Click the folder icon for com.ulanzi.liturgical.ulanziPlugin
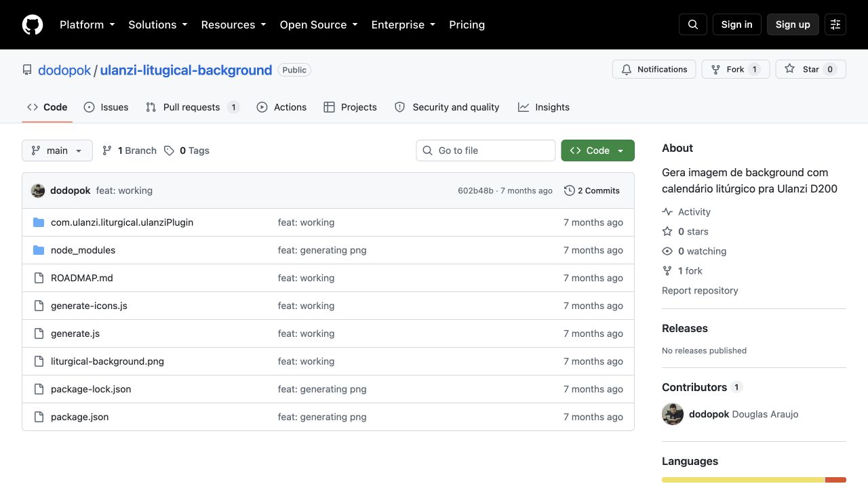Screen dimensions: 868x488 click(39, 222)
